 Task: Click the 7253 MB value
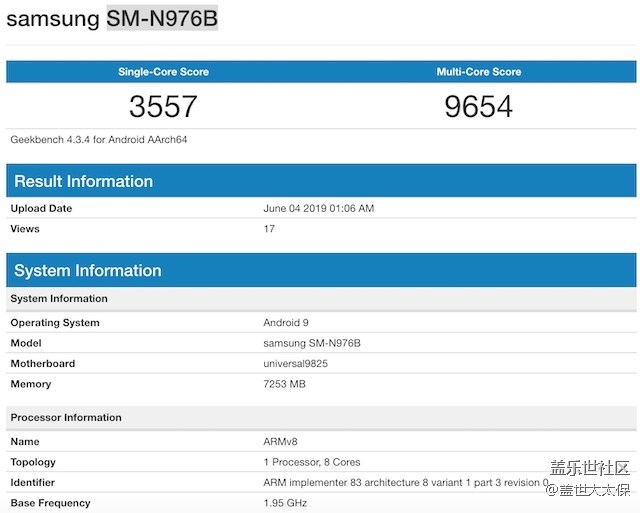pos(284,384)
